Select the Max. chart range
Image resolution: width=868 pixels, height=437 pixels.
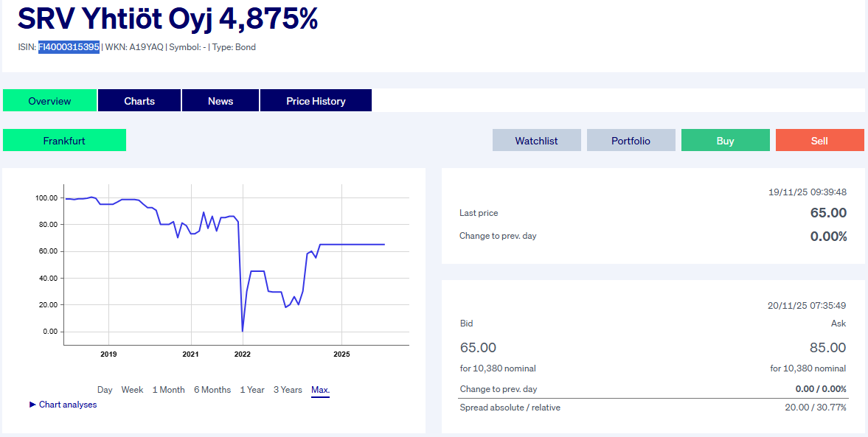[x=320, y=390]
